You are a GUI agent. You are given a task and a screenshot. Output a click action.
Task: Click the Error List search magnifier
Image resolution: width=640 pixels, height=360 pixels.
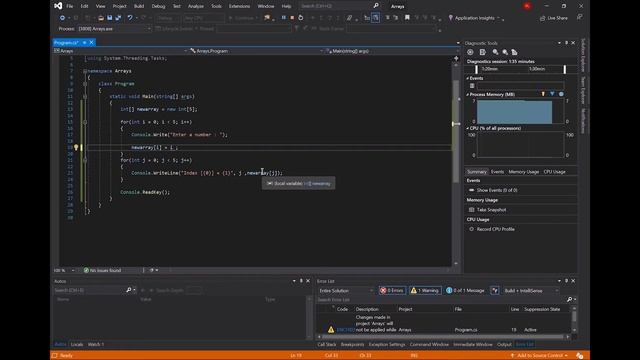click(x=569, y=300)
